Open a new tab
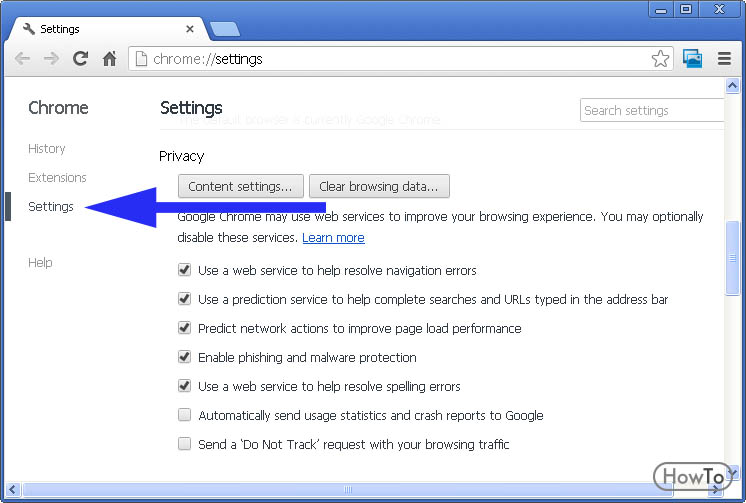746x503 pixels. pos(225,30)
